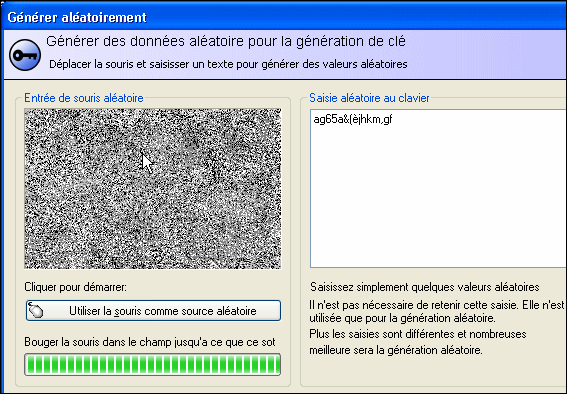567x394 pixels.
Task: Click the typed text 'ag65a&(èjhkm,gf'
Action: click(x=353, y=119)
